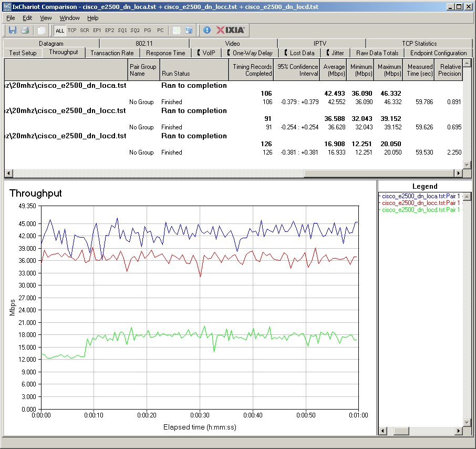Click the table's scroll-up arrow
The image size is (476, 449).
(467, 63)
